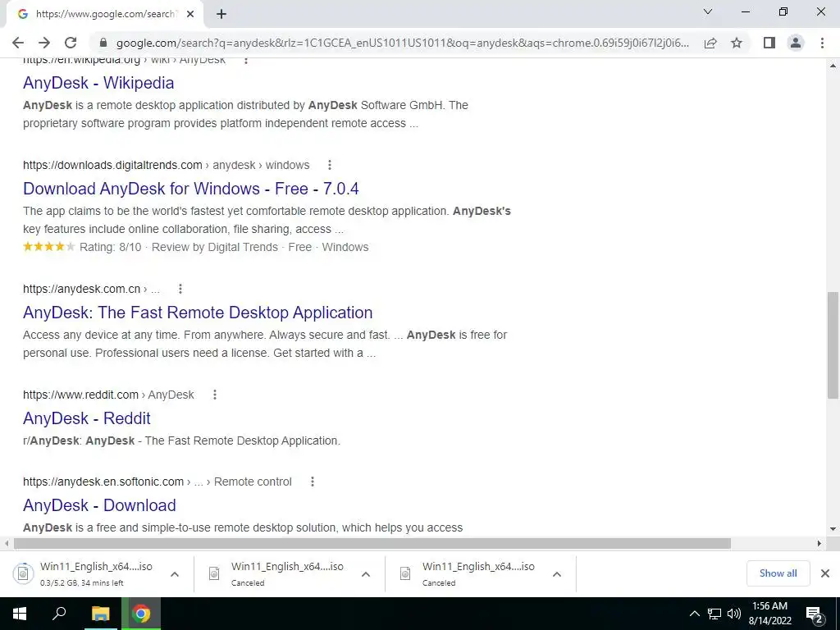Open a new browser tab
The height and width of the screenshot is (630, 840).
221,15
